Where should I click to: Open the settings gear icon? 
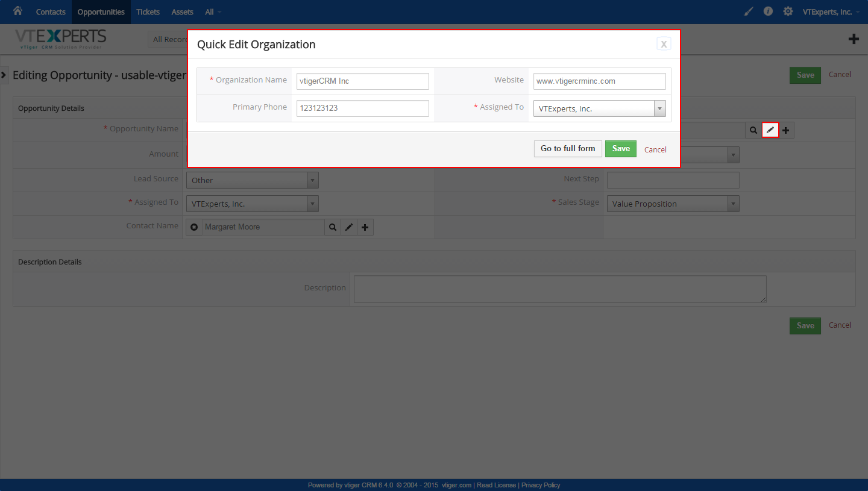(x=788, y=11)
